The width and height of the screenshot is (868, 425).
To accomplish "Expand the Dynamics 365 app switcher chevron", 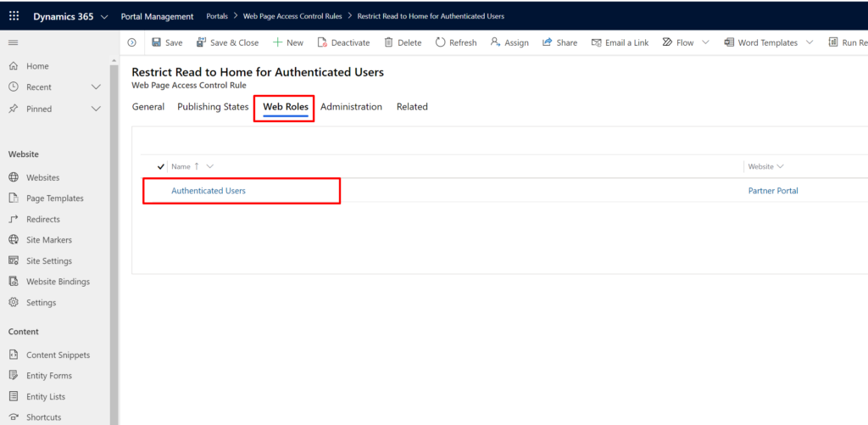I will (105, 17).
